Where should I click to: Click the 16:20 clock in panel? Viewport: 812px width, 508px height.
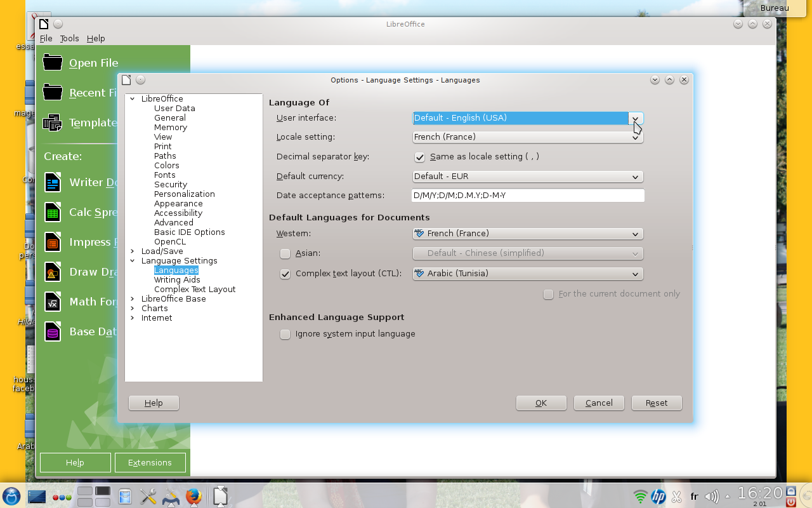point(760,493)
